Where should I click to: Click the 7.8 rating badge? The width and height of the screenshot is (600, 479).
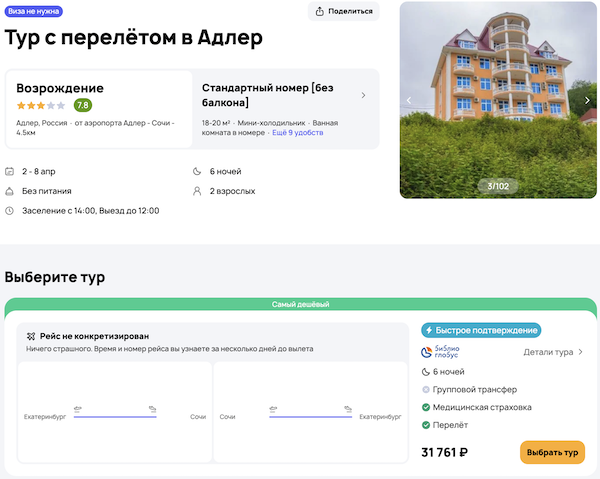pos(83,105)
